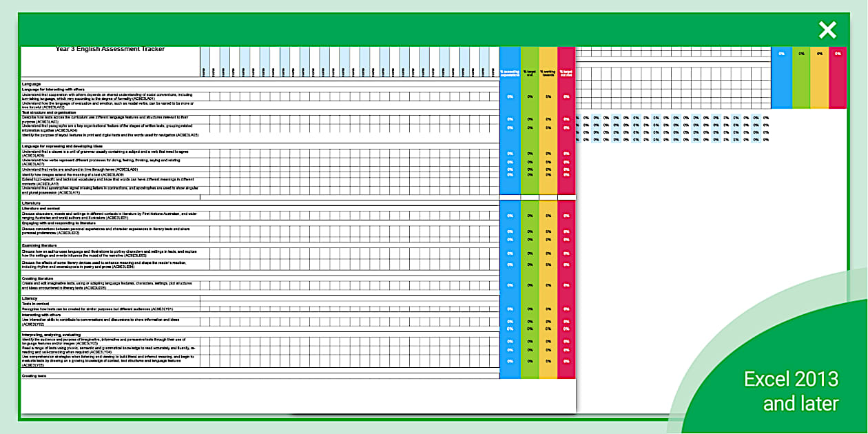This screenshot has width=868, height=434.
Task: Select the row containing code ACSE3LA01
Action: pos(110,96)
